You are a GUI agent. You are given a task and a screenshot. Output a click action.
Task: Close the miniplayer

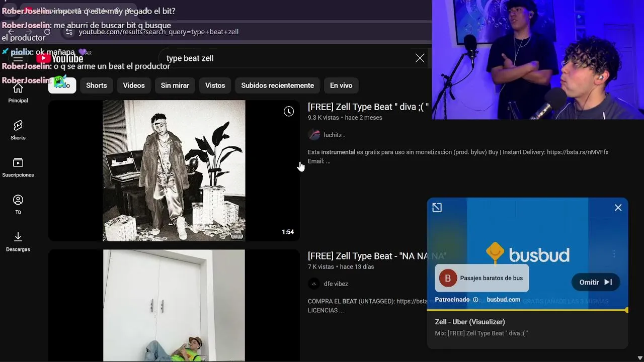618,208
